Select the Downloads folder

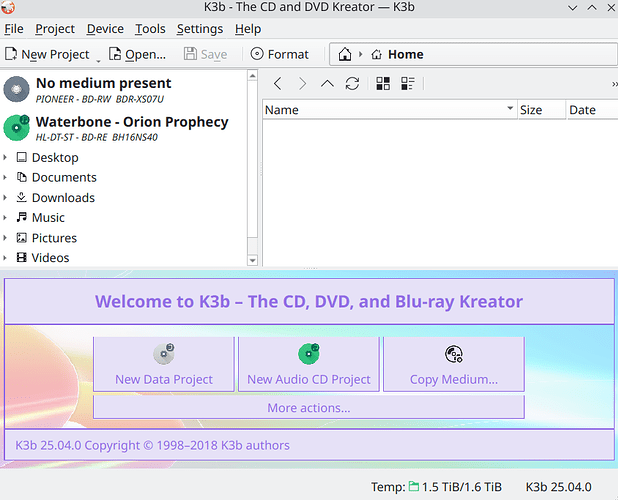pos(56,197)
